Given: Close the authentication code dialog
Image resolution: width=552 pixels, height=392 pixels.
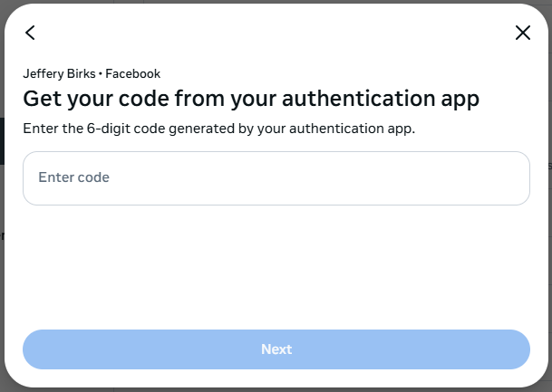Looking at the screenshot, I should coord(522,33).
